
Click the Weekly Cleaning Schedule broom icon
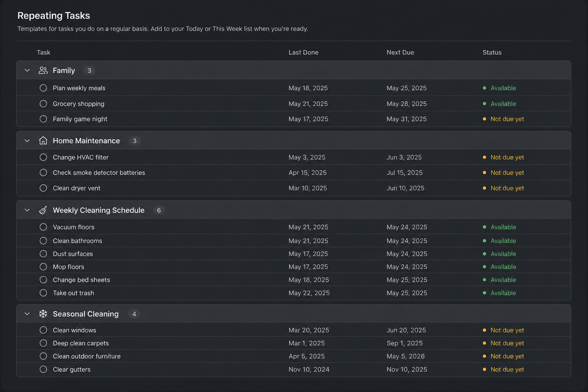pyautogui.click(x=43, y=210)
